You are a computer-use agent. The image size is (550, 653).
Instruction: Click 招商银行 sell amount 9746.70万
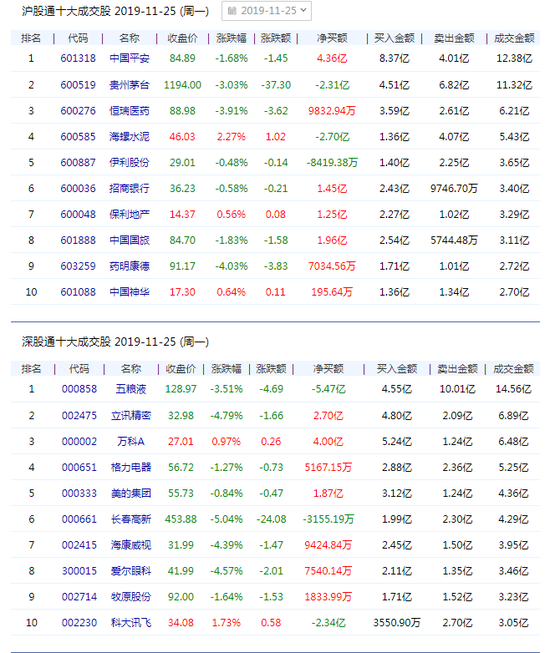click(x=454, y=188)
